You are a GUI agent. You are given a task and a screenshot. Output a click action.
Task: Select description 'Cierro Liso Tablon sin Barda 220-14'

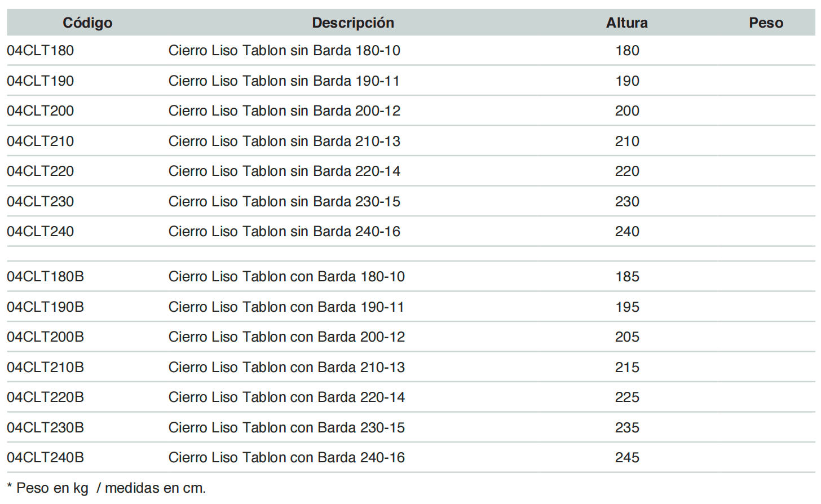tap(284, 171)
